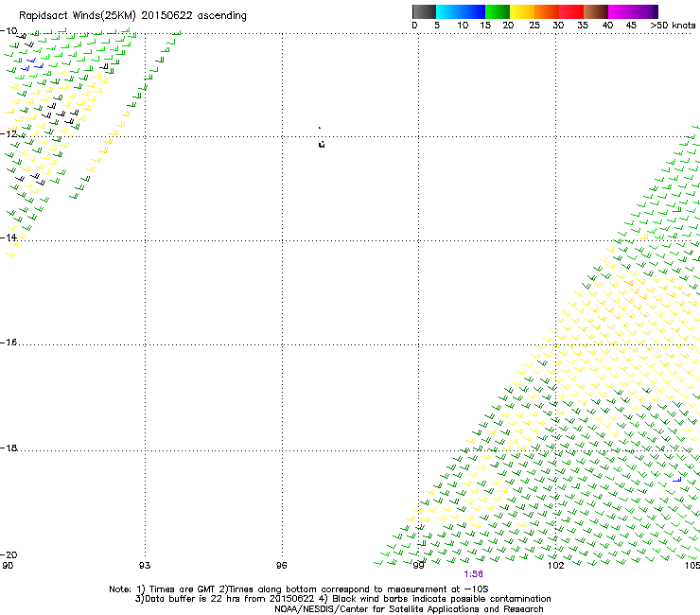Click the small black island marker near 97E
The width and height of the screenshot is (700, 615).
coord(322,144)
